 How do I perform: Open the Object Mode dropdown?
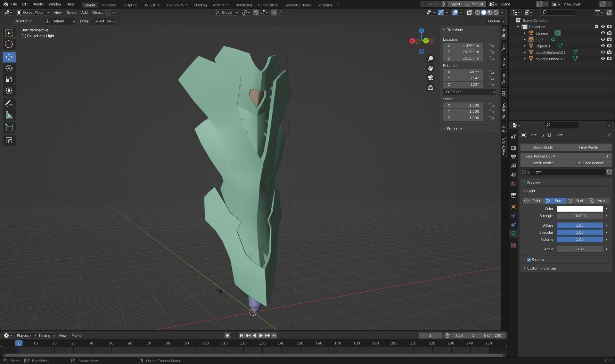pyautogui.click(x=33, y=12)
